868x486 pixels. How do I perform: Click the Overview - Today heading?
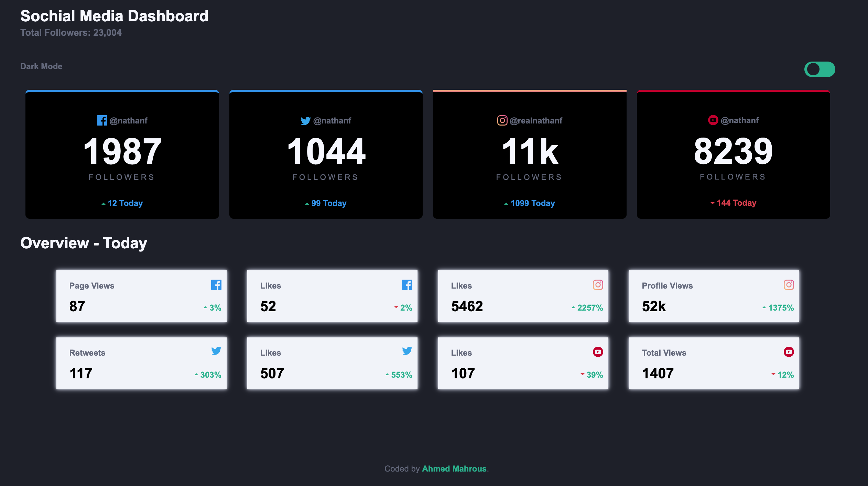(x=84, y=243)
